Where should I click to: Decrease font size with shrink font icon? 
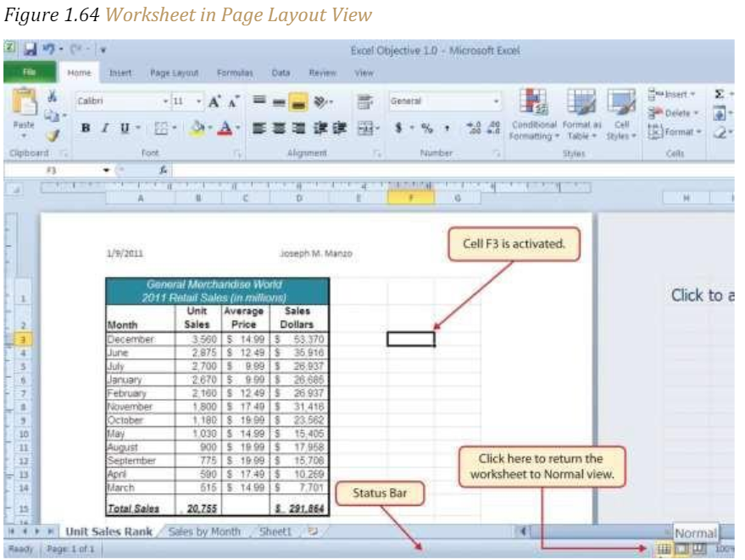[x=233, y=102]
